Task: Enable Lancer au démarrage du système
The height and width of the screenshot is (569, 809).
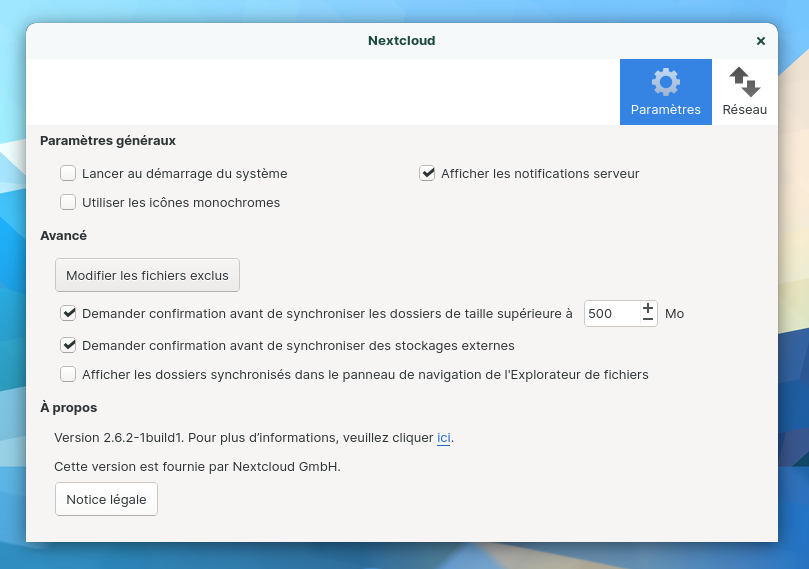Action: pos(68,173)
